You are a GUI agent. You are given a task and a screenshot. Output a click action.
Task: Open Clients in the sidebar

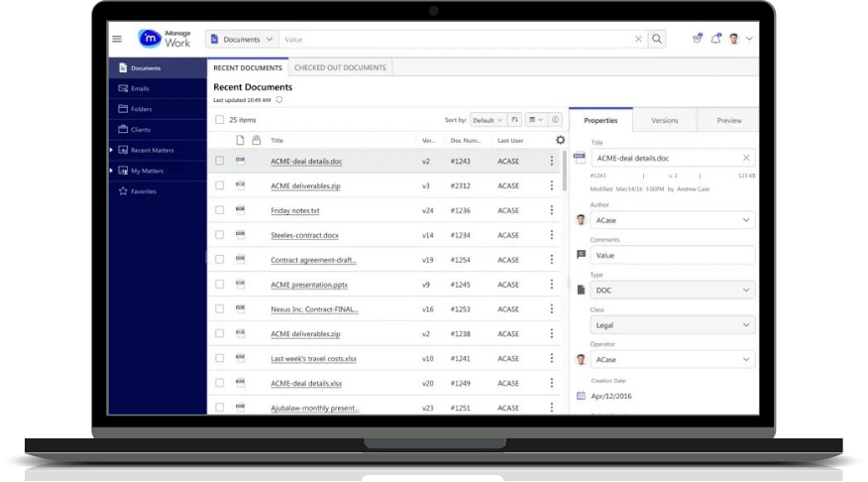pos(158,130)
